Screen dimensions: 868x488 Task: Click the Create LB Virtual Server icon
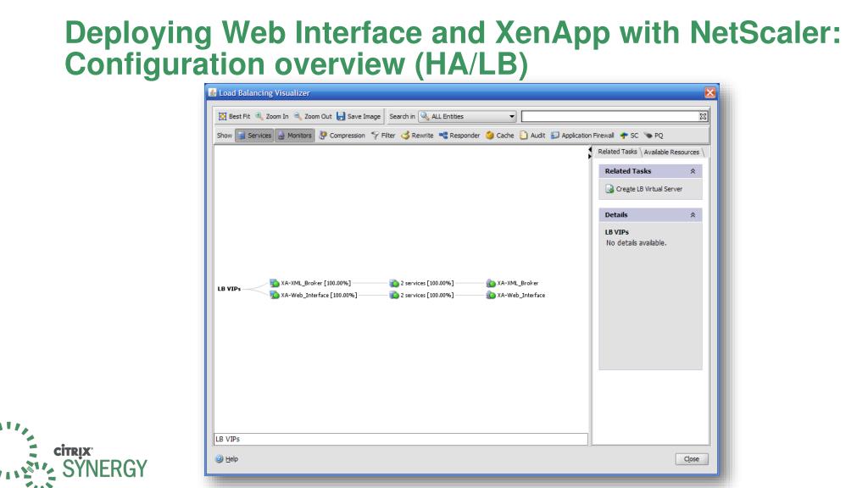pyautogui.click(x=609, y=189)
